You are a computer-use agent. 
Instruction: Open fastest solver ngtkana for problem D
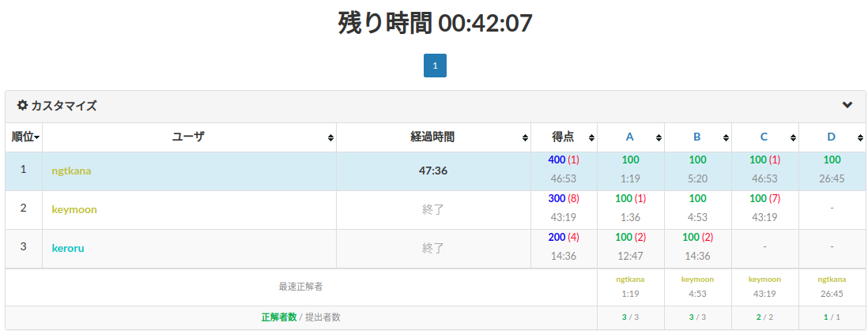[x=832, y=280]
